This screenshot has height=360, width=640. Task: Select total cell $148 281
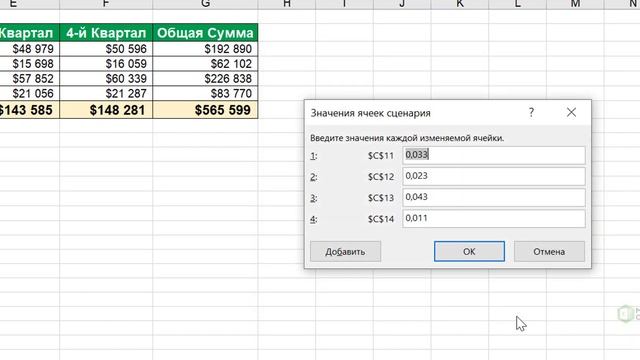coord(106,110)
